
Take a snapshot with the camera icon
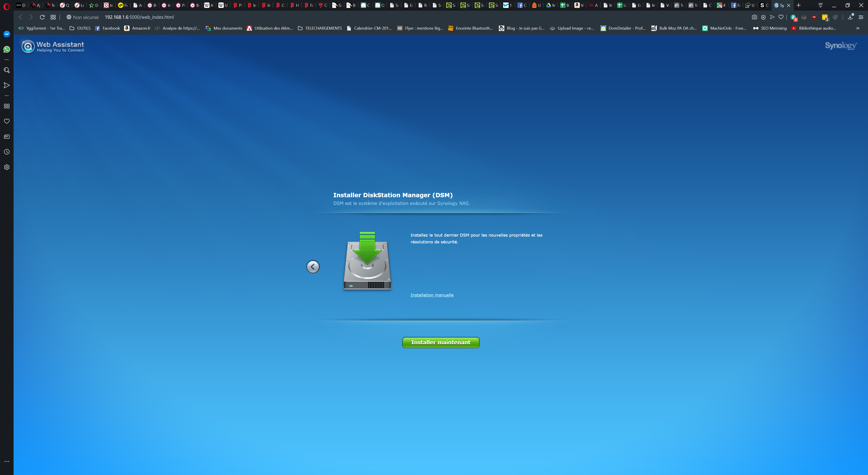(755, 17)
